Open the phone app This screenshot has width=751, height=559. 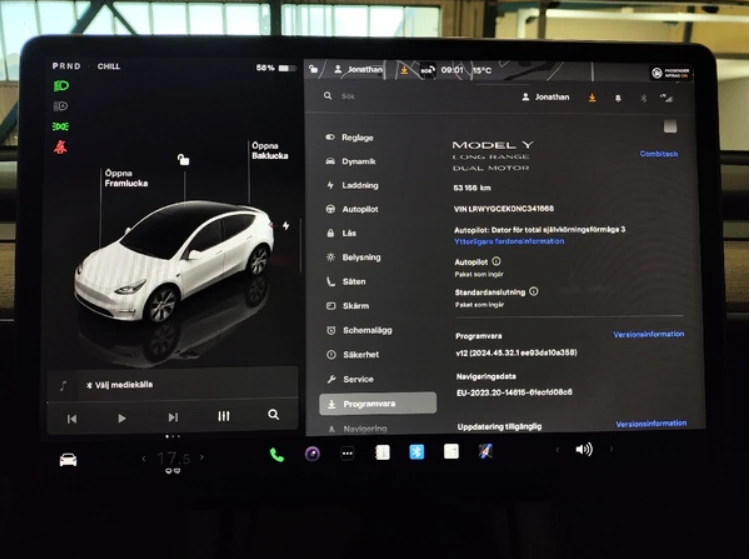pyautogui.click(x=277, y=455)
